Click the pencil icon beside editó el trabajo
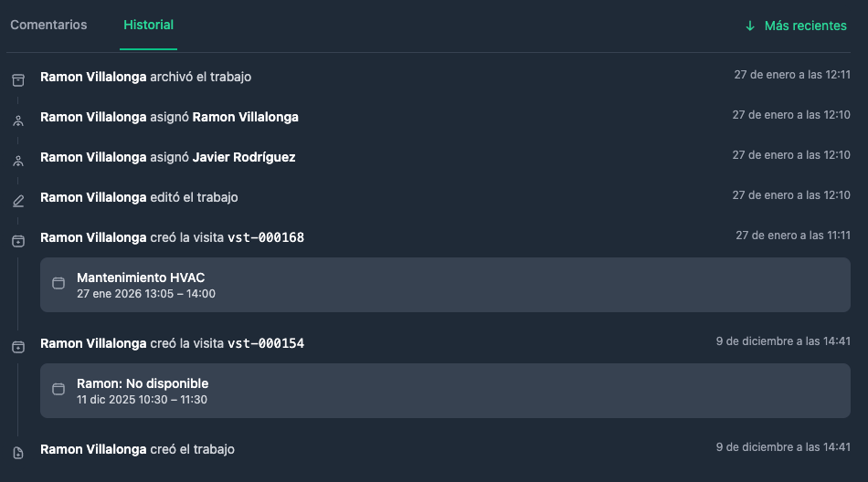The image size is (868, 482). click(x=18, y=201)
